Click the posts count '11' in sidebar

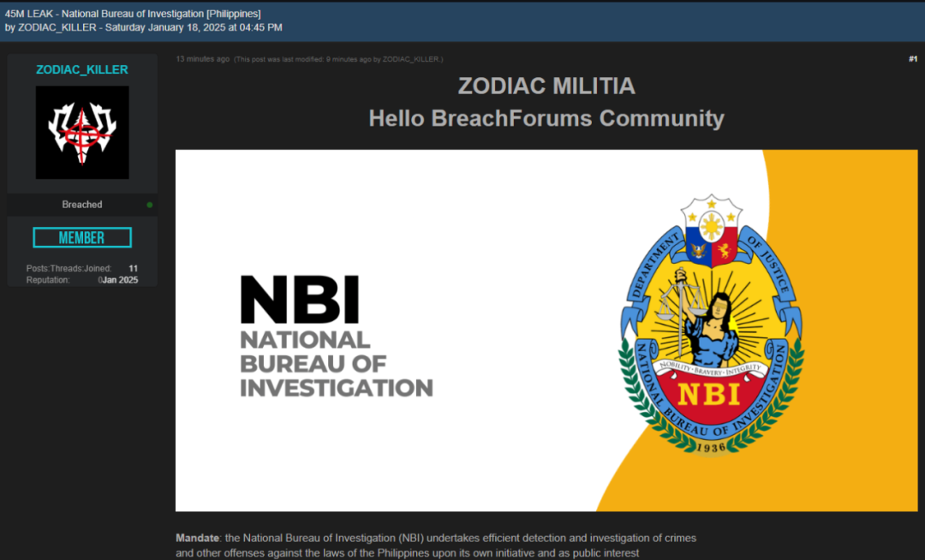click(x=134, y=268)
